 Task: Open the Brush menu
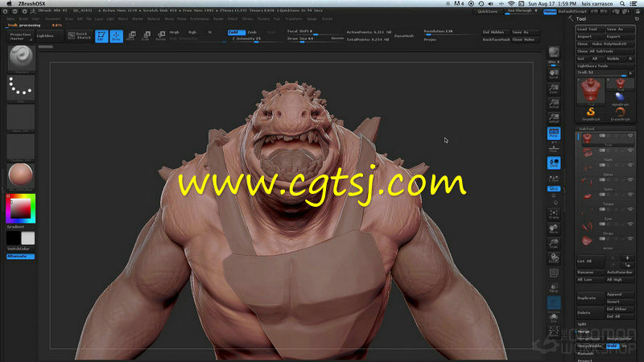pyautogui.click(x=23, y=19)
